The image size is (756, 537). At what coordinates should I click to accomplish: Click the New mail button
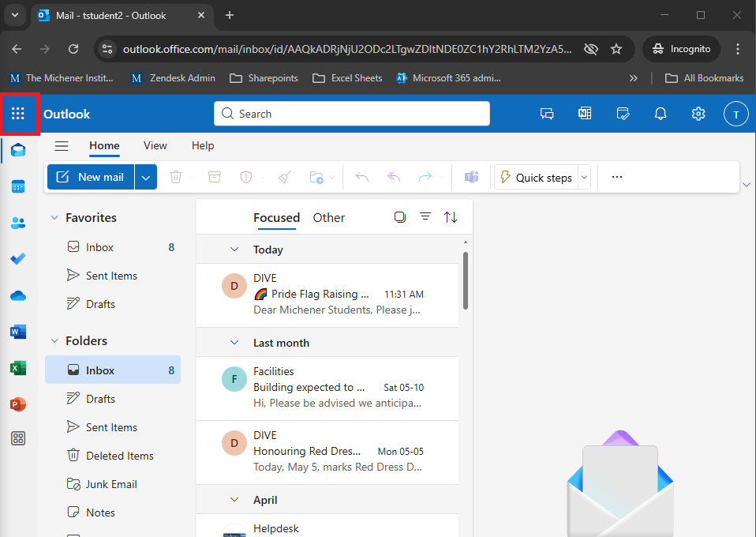(91, 178)
